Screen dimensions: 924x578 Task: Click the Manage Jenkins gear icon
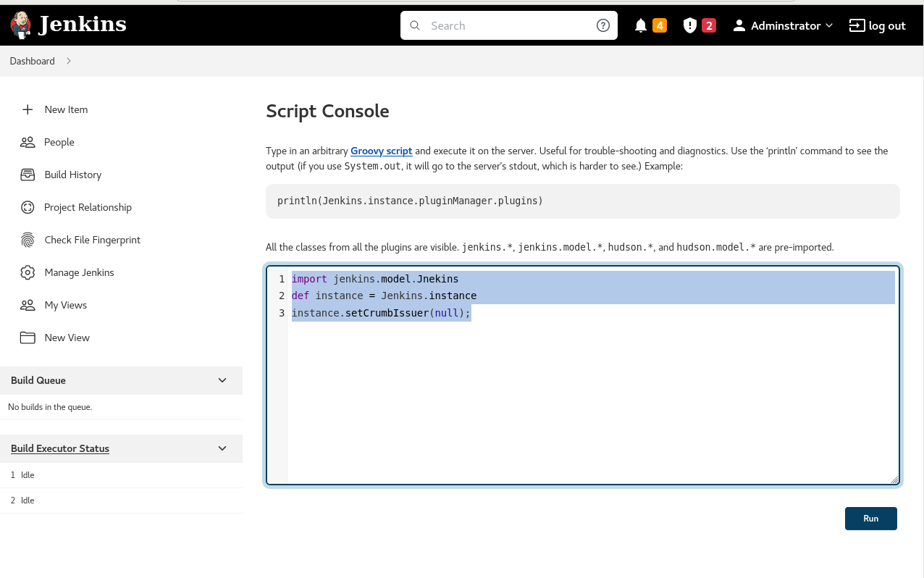pyautogui.click(x=28, y=272)
